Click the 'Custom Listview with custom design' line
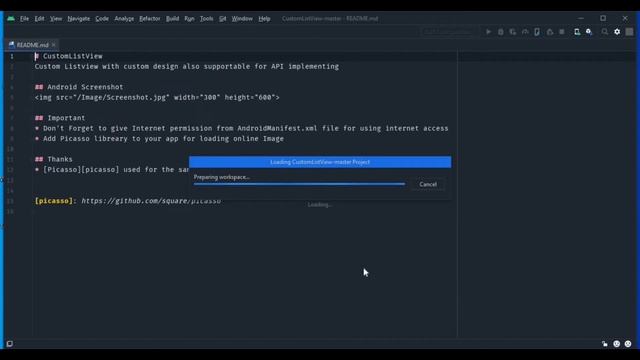 click(187, 67)
